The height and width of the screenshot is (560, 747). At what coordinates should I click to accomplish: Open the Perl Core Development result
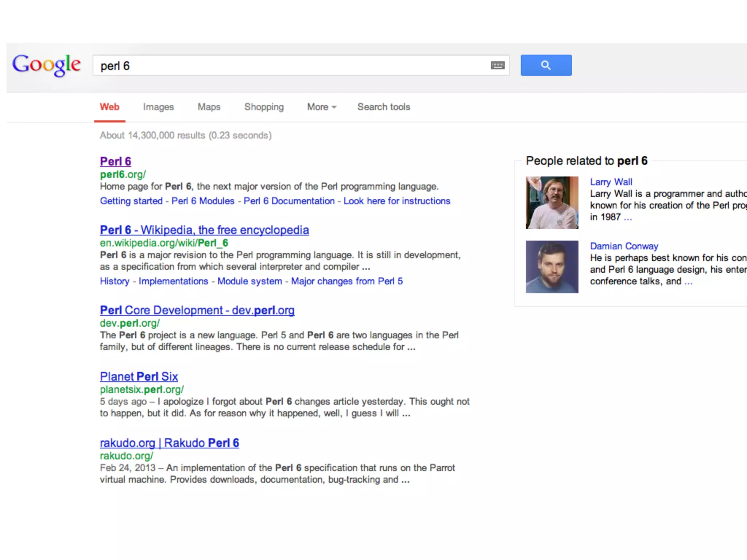[197, 310]
